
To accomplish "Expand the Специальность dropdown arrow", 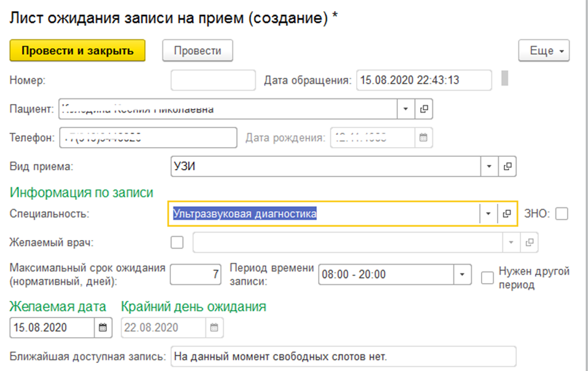I will click(x=488, y=213).
